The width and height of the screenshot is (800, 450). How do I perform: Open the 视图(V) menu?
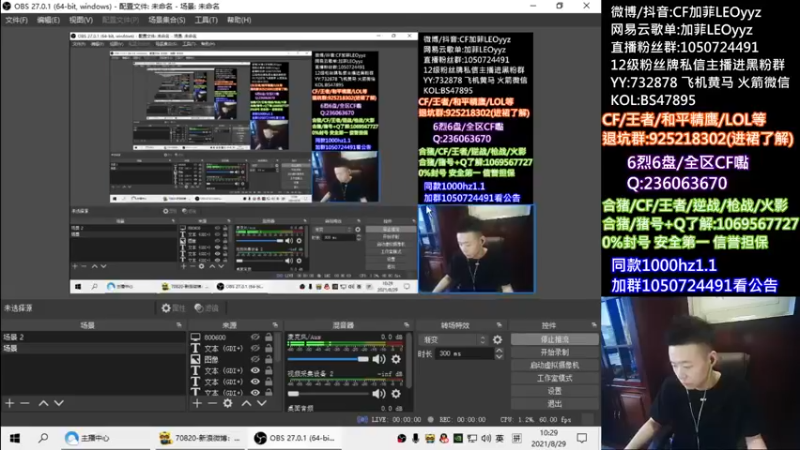pyautogui.click(x=81, y=20)
